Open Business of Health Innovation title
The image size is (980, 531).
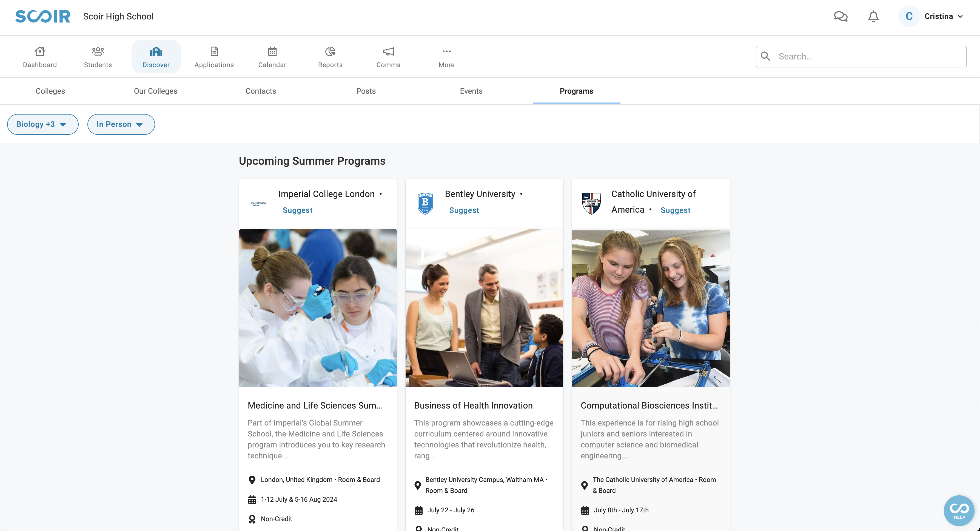click(x=473, y=406)
